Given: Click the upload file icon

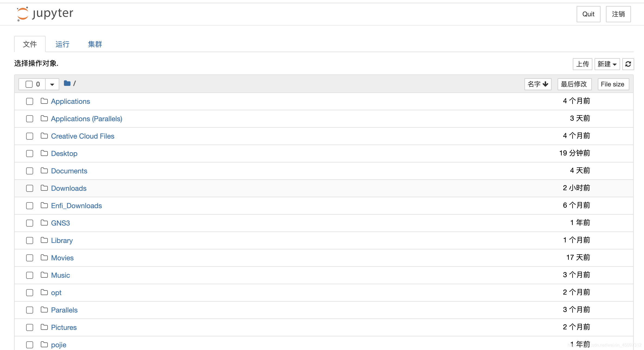Looking at the screenshot, I should [x=582, y=64].
